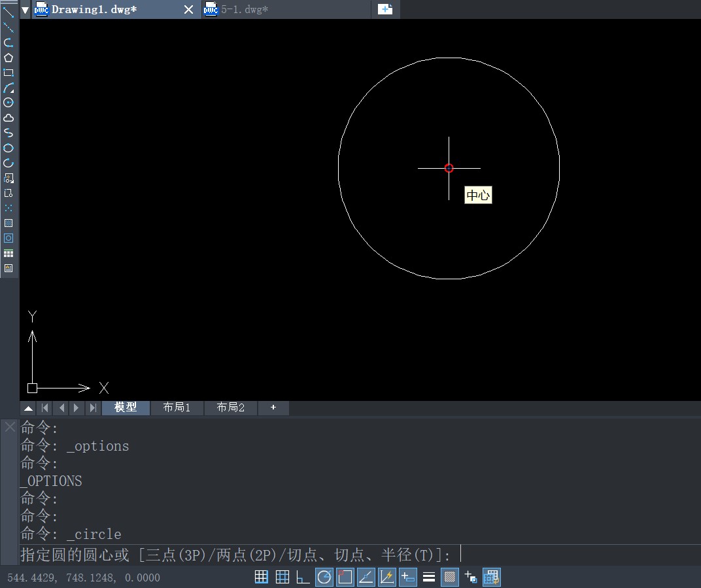Image resolution: width=701 pixels, height=588 pixels.
Task: Click the command line input field
Action: 360,555
